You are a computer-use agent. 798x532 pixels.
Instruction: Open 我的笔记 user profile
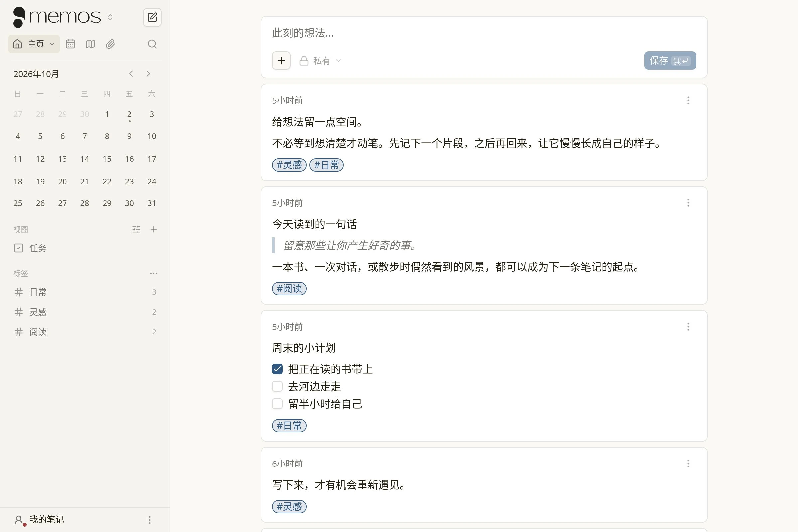coord(39,520)
